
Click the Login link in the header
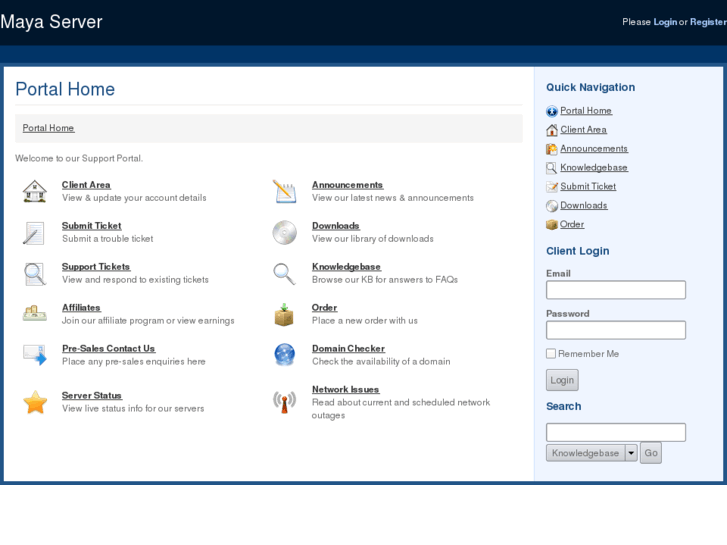click(665, 22)
